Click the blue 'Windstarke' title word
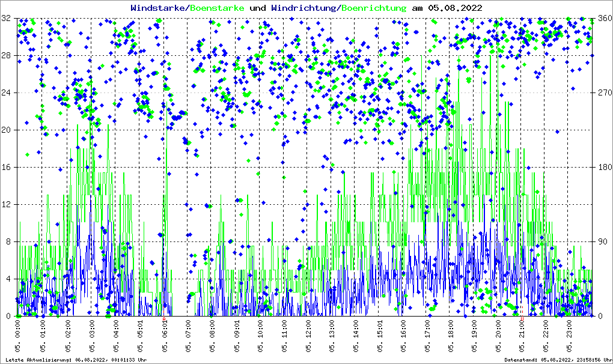Screen dimensions: 613x364 pyautogui.click(x=159, y=8)
